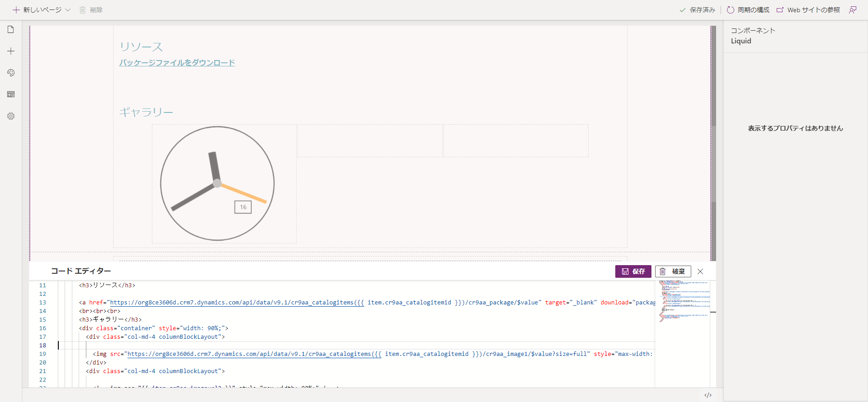Select the ギャラリー heading on canvas

(146, 112)
